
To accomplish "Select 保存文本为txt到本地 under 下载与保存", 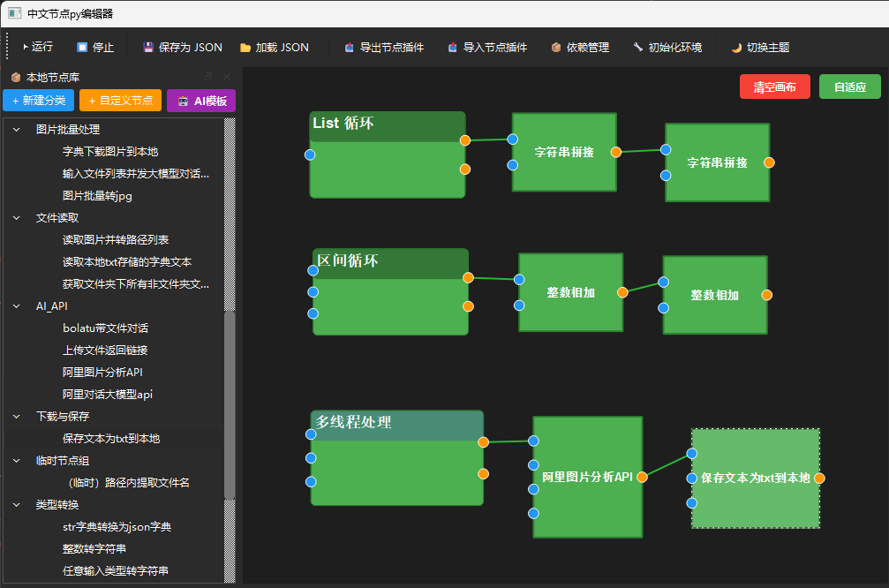I will click(110, 438).
